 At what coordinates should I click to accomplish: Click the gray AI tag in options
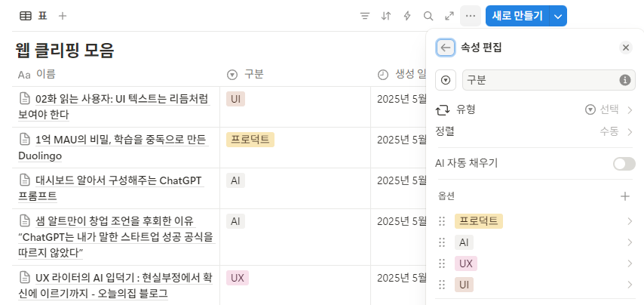[464, 242]
